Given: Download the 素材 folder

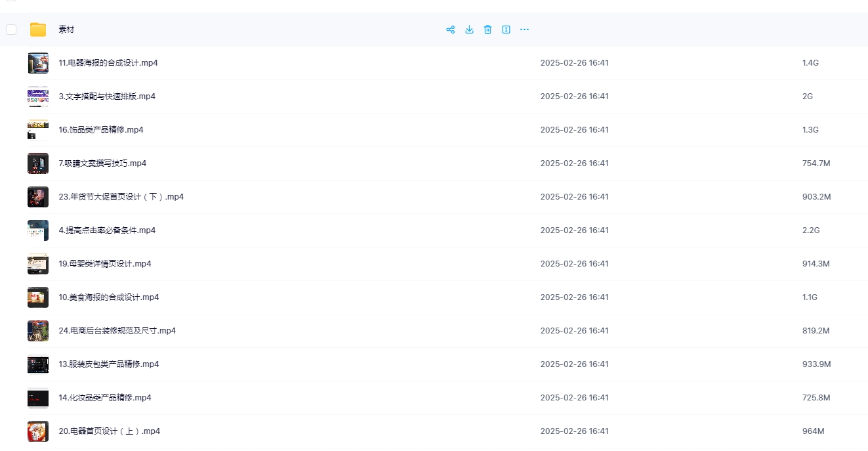Looking at the screenshot, I should pyautogui.click(x=469, y=30).
